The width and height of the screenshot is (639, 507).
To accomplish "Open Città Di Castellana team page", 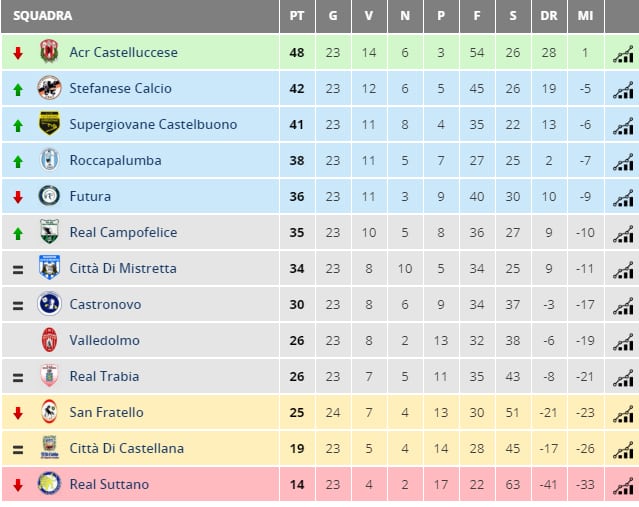I will pos(127,448).
